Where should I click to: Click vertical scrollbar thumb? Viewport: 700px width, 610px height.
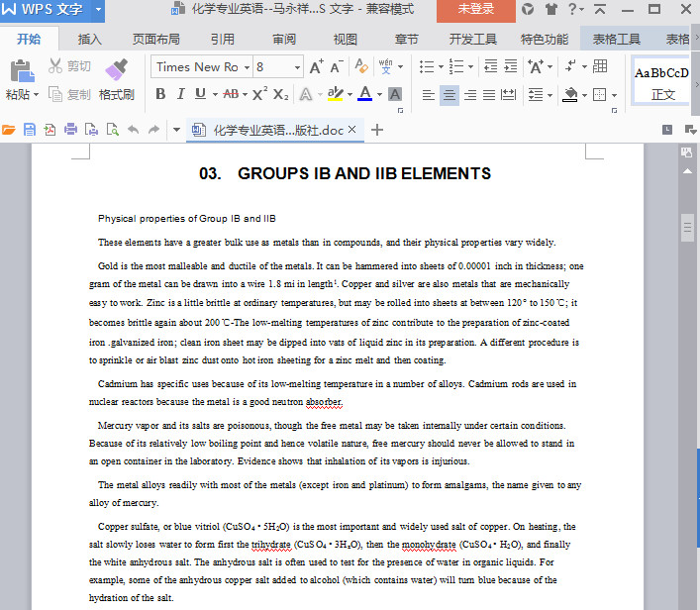point(687,228)
